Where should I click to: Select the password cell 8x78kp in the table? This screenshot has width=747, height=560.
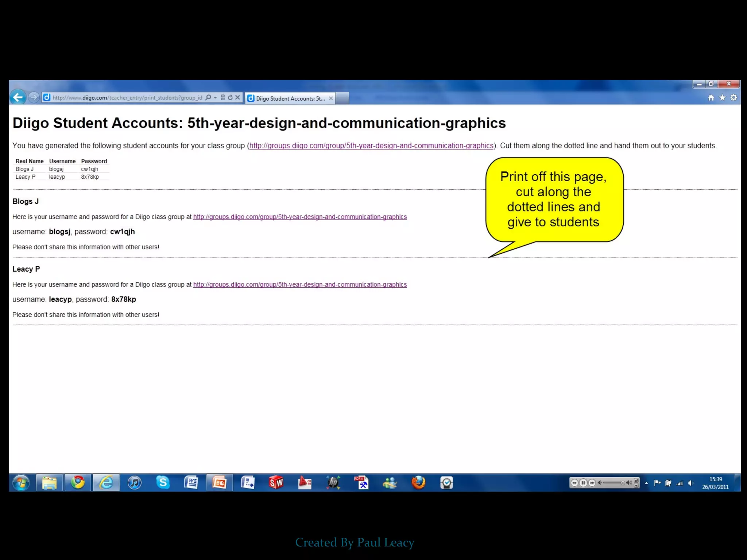90,177
